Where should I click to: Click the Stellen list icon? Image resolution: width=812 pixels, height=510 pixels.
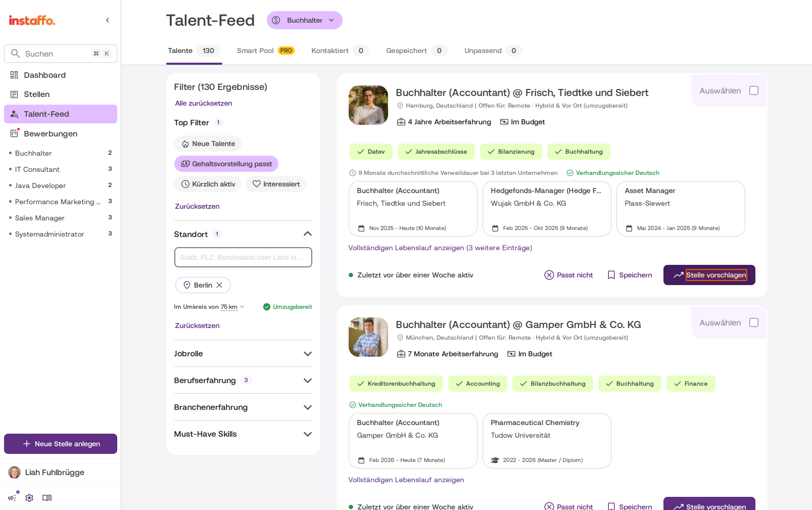(x=14, y=95)
